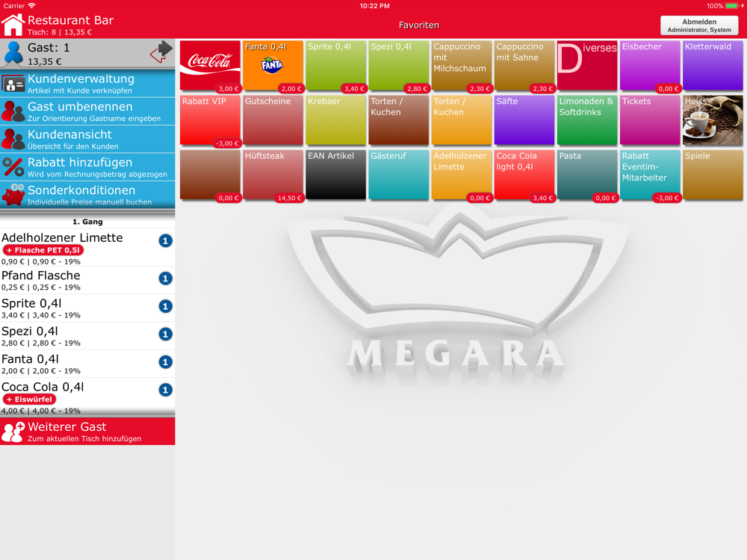
Task: Tap the Gast umbenennen people icon
Action: [x=13, y=111]
